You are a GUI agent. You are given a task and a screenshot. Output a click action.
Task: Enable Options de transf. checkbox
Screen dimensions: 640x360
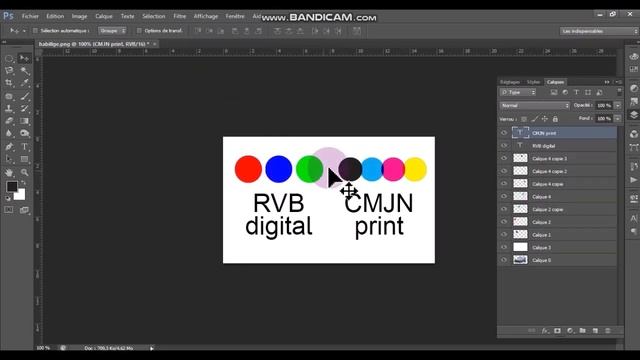[139, 31]
